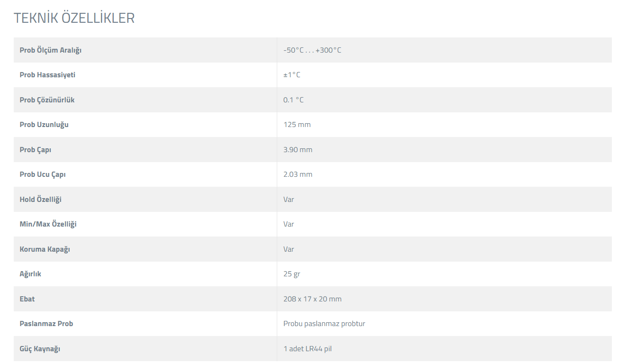Select the Prob Hassasiyeti row label
This screenshot has width=618, height=364.
(47, 75)
